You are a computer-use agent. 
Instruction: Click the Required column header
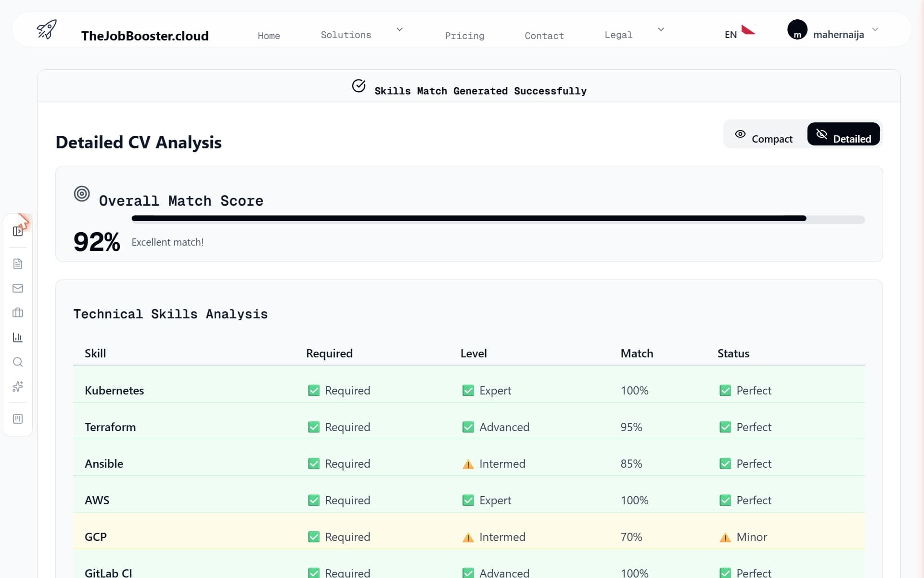click(x=329, y=353)
